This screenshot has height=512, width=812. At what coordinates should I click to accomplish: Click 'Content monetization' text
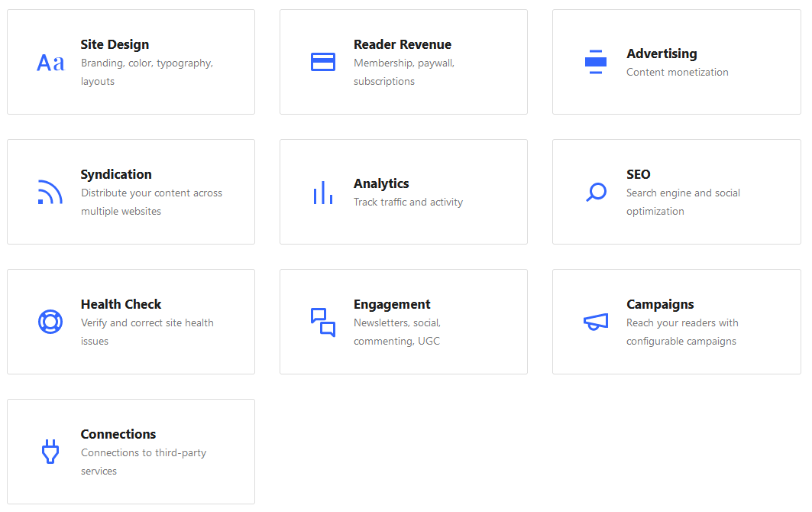pyautogui.click(x=678, y=72)
